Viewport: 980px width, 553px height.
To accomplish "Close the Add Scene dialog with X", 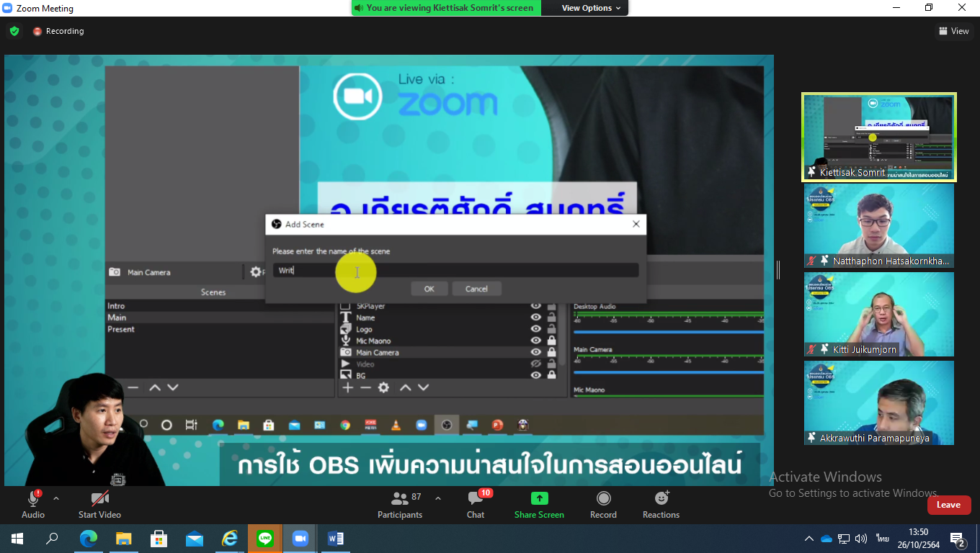I will pos(636,224).
